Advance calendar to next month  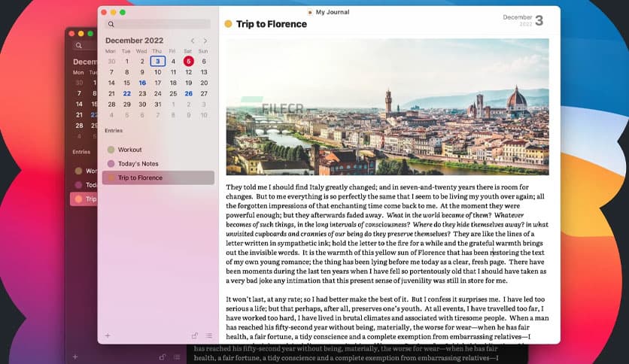(x=205, y=41)
